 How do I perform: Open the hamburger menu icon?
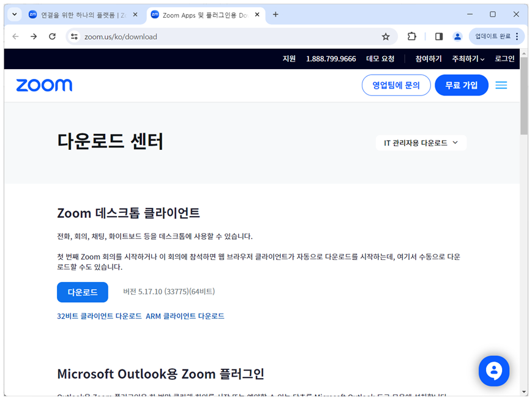(501, 85)
